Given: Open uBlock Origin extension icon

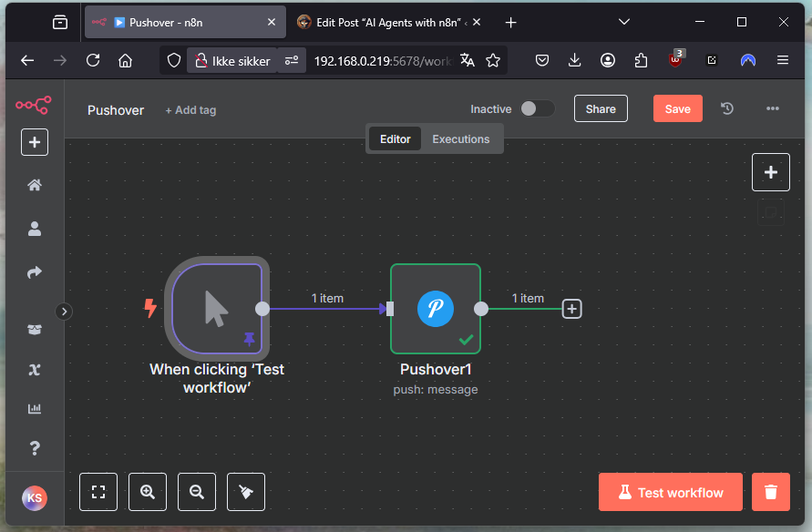Looking at the screenshot, I should point(676,59).
